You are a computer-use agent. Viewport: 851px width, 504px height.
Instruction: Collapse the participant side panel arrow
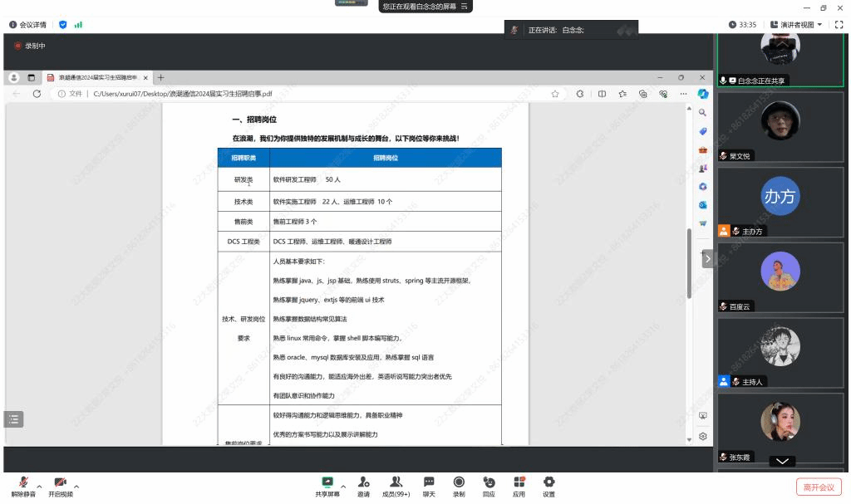(x=707, y=259)
